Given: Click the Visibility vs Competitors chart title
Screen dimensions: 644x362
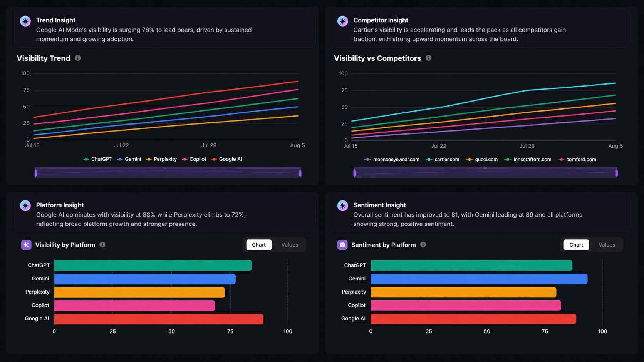Looking at the screenshot, I should (377, 58).
